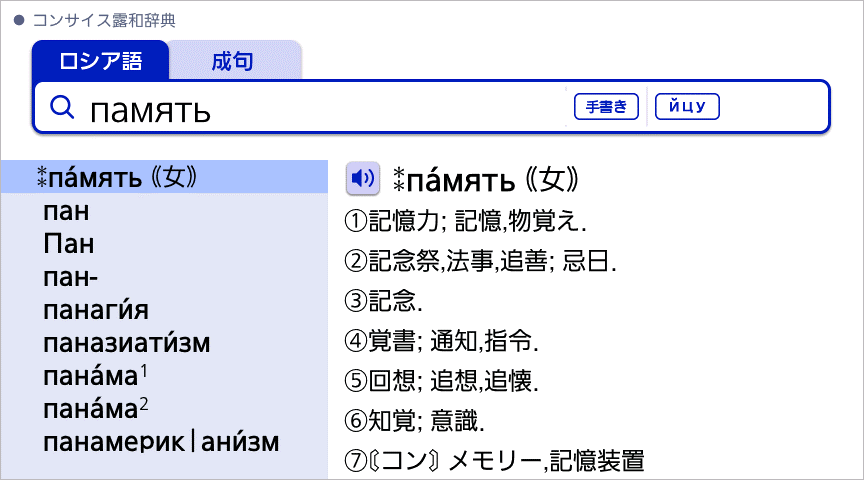864x480 pixels.
Task: Click the magnifier search icon
Action: coord(62,107)
